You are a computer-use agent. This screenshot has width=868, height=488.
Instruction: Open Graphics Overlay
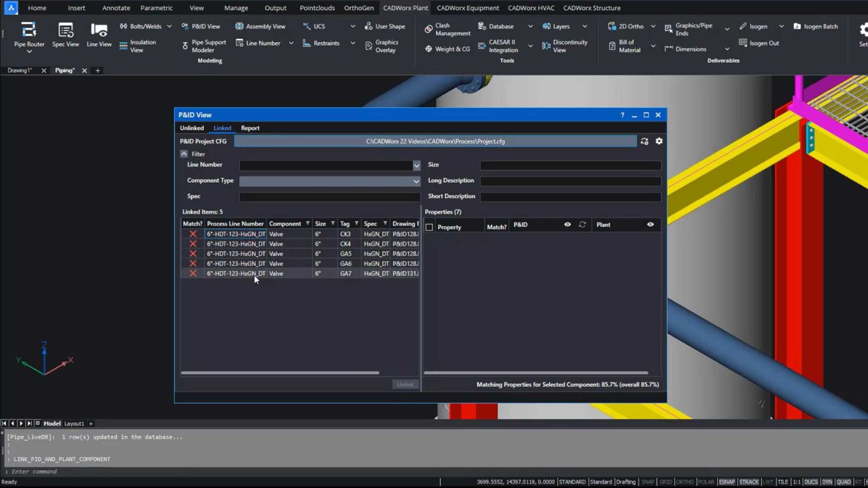pos(382,46)
